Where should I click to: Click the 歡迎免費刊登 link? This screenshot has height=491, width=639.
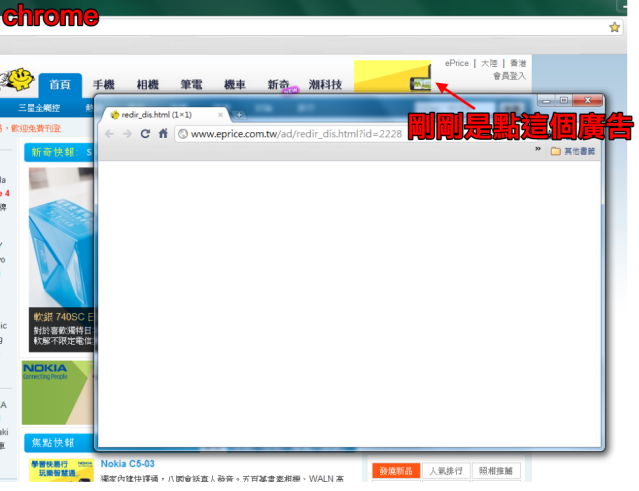coord(36,128)
